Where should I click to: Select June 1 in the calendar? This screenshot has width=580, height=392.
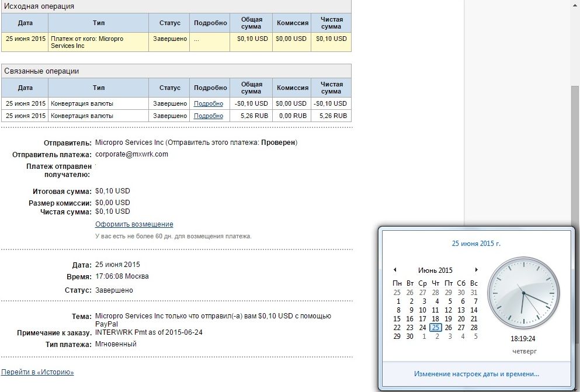click(398, 301)
